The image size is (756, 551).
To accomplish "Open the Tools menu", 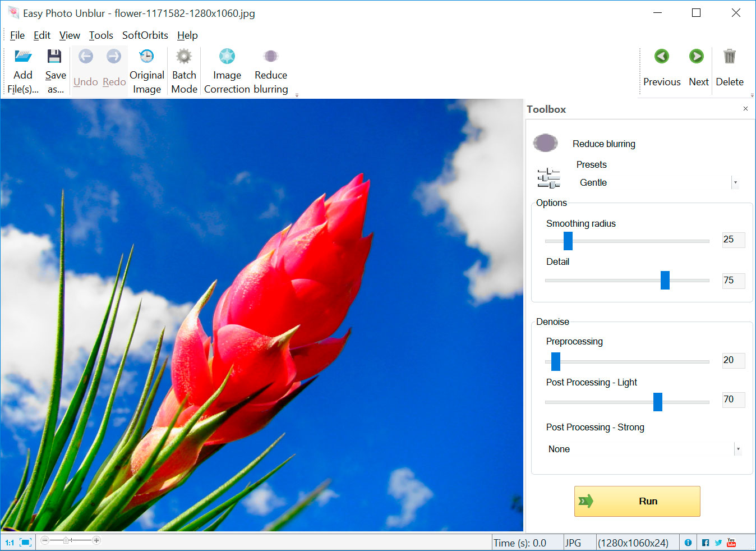I will click(x=101, y=35).
